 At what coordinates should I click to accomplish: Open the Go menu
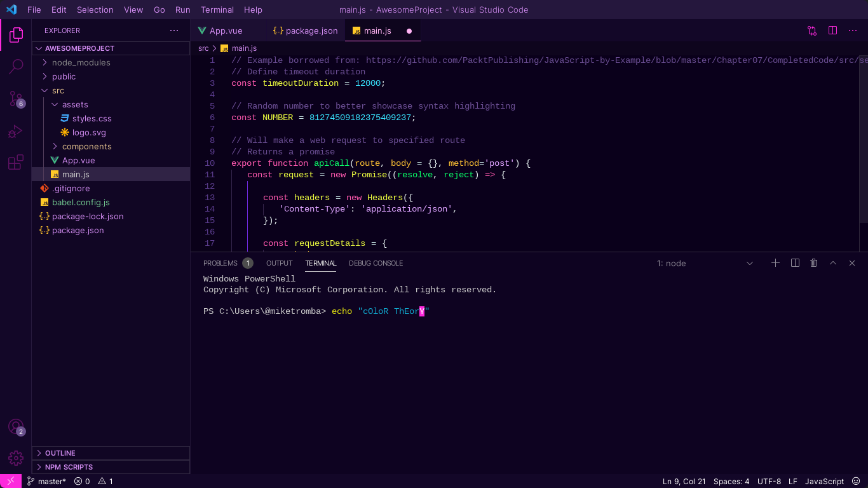coord(159,10)
